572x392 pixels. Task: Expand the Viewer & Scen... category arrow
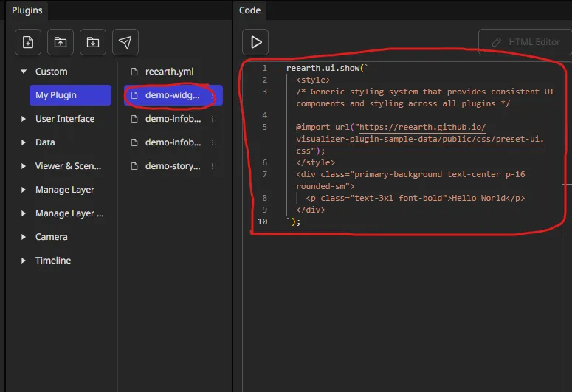click(24, 166)
